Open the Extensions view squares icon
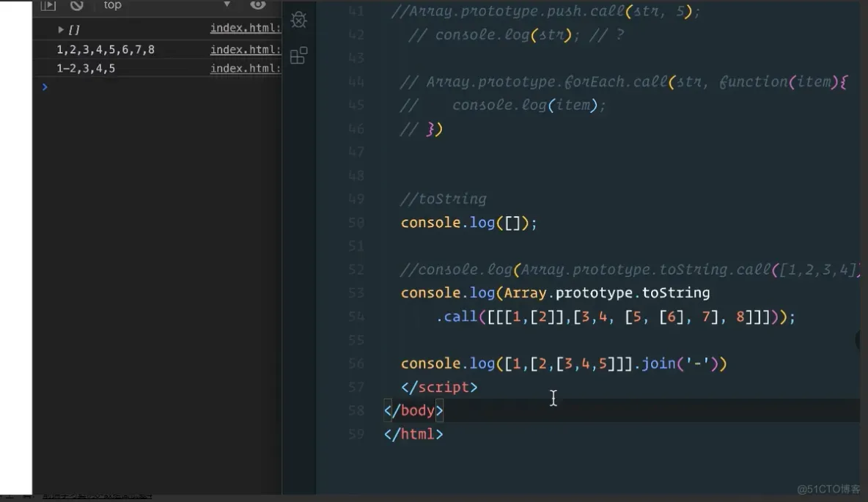 [x=299, y=56]
